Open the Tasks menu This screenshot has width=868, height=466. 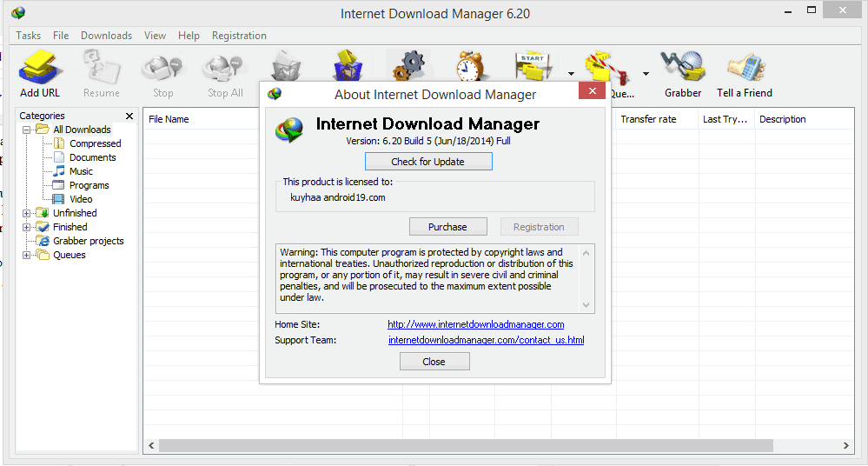point(28,36)
